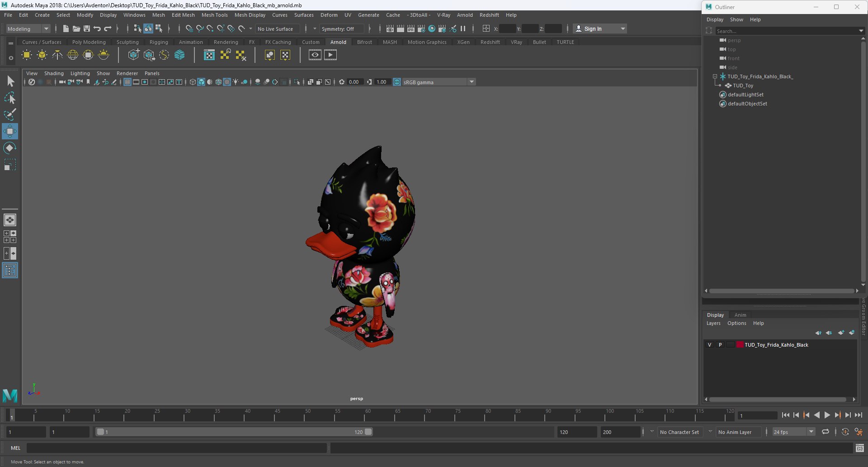Click New Scene icon
This screenshot has height=467, width=868.
pyautogui.click(x=66, y=29)
